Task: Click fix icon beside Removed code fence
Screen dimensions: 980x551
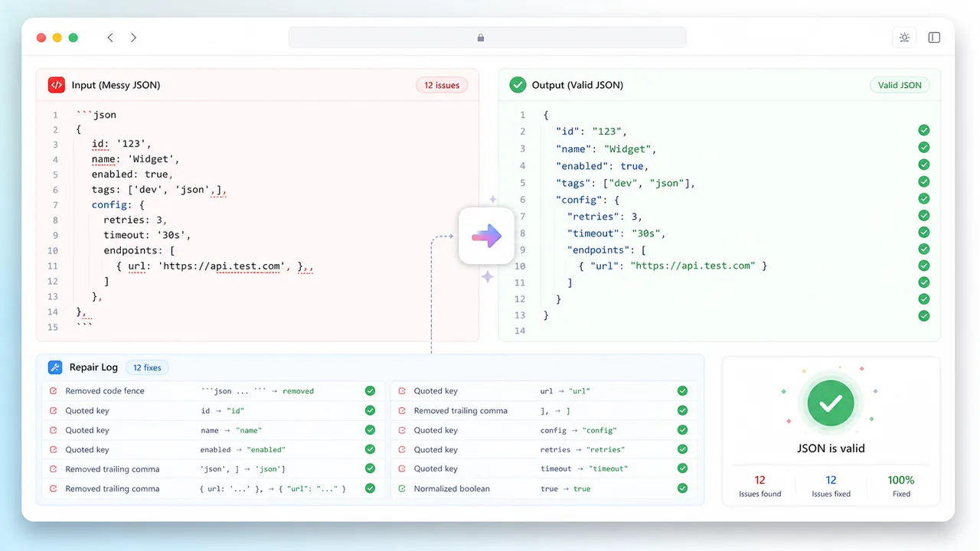Action: (x=53, y=391)
